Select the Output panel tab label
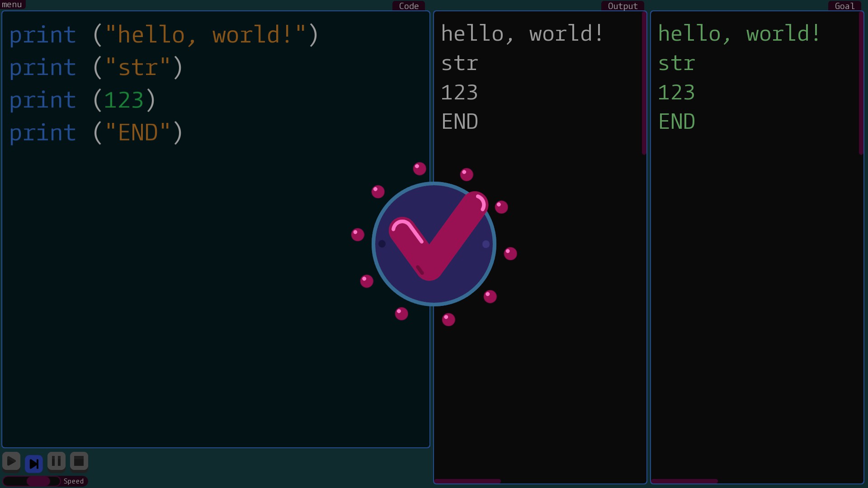Viewport: 868px width, 488px height. click(x=623, y=6)
